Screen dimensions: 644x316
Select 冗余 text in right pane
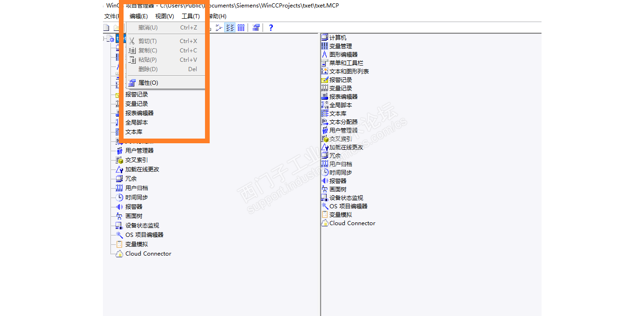335,156
